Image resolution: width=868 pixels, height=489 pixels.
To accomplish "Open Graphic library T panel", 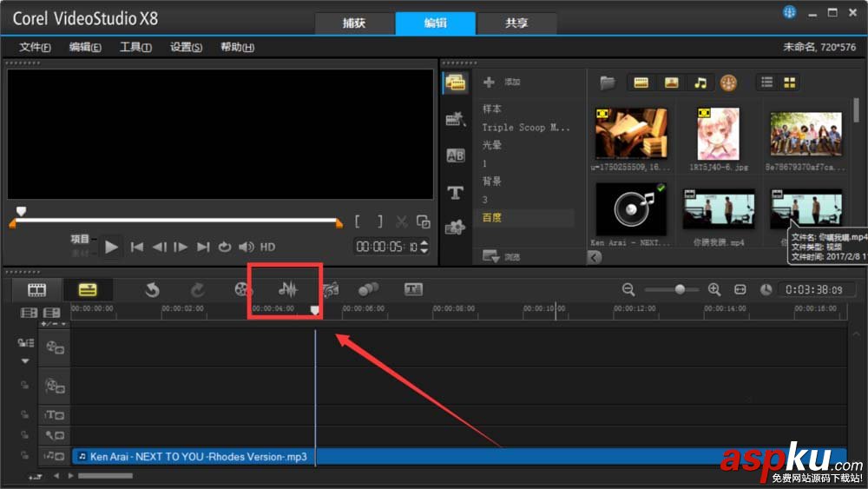I will pyautogui.click(x=455, y=192).
